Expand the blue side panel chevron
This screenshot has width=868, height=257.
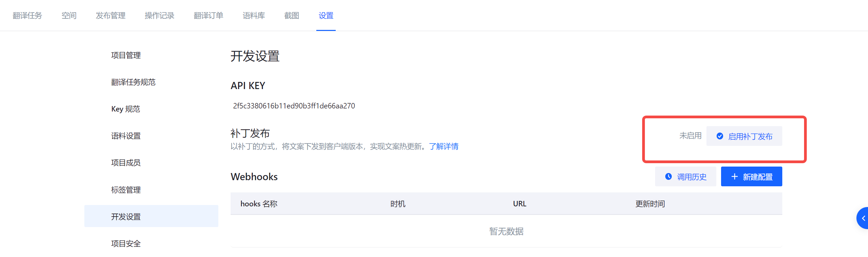click(863, 218)
